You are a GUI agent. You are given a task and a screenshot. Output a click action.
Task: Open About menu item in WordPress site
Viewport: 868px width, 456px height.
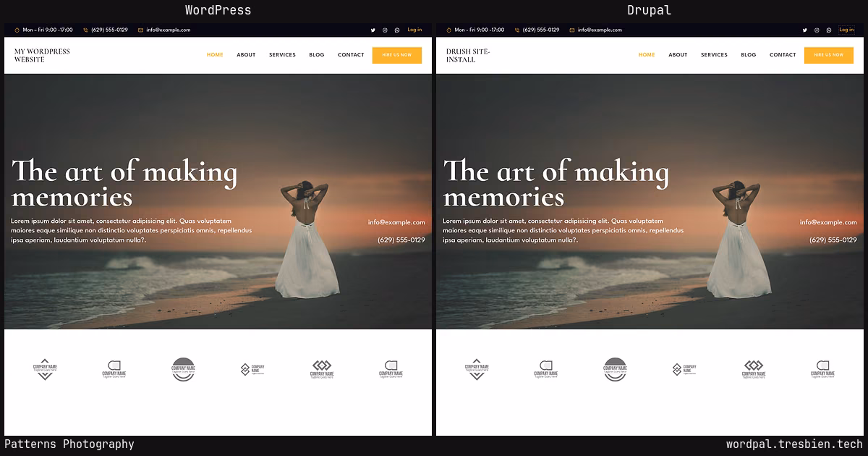coord(246,55)
